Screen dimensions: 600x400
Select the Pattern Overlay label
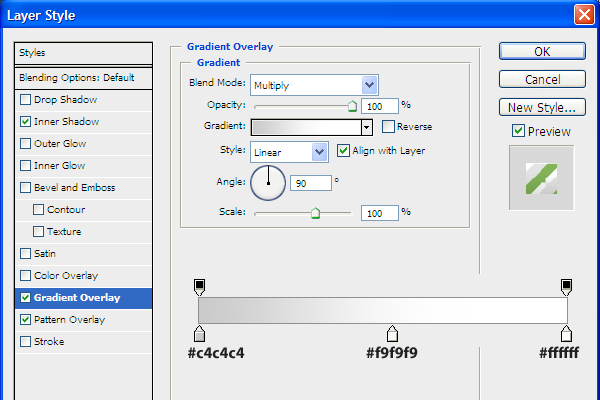tap(69, 320)
